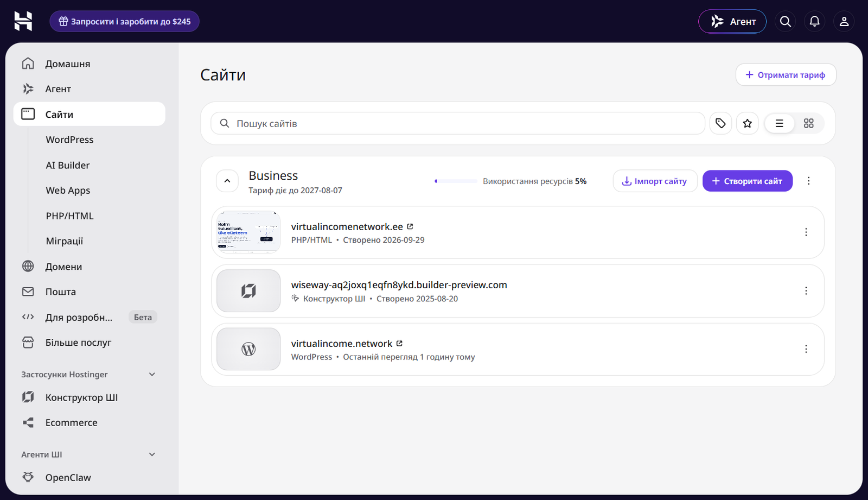Viewport: 868px width, 500px height.
Task: Select Сайти in sidebar
Action: tap(89, 114)
